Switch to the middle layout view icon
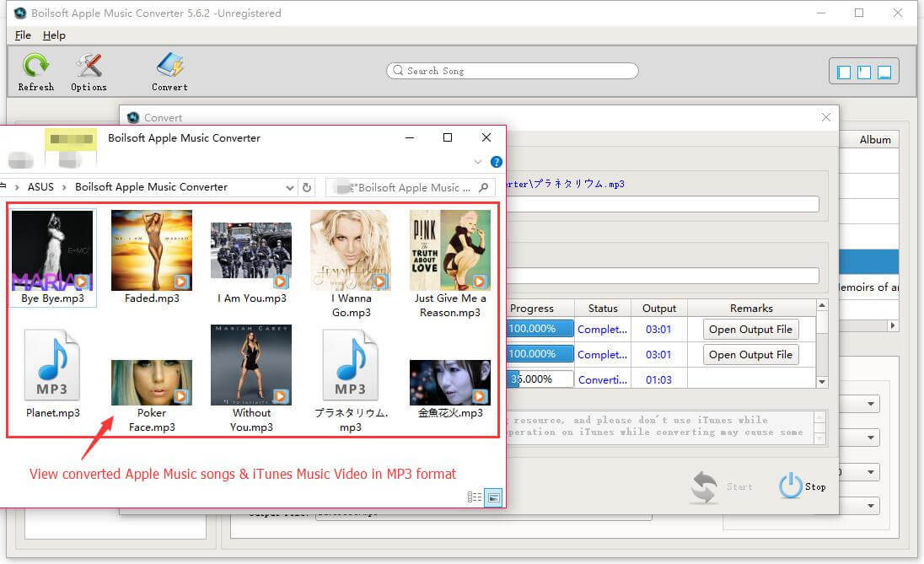Screen dimensions: 924x564 864,72
